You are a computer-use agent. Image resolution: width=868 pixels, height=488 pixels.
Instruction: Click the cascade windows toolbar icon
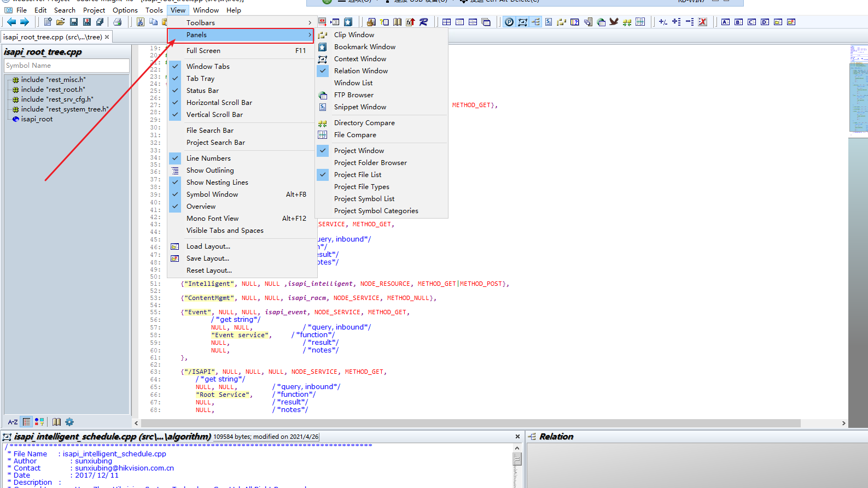tap(486, 22)
